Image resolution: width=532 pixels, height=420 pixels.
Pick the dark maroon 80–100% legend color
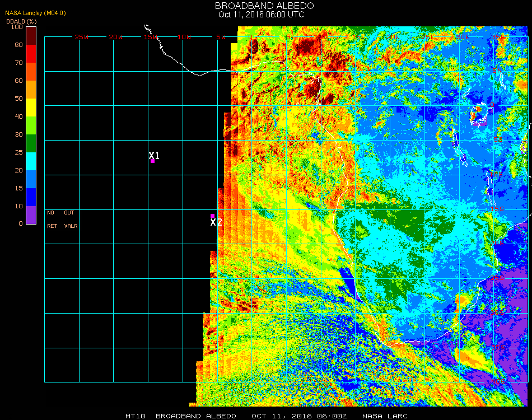tap(31, 35)
